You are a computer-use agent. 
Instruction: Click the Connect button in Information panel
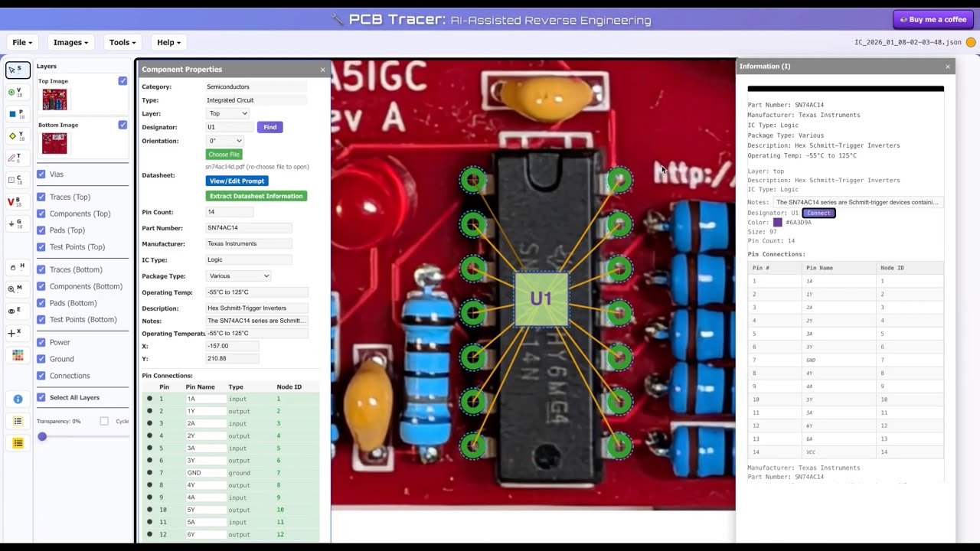[x=818, y=213]
